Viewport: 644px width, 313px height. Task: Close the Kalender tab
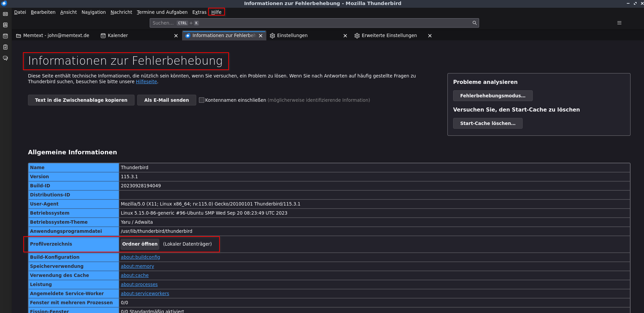point(176,36)
